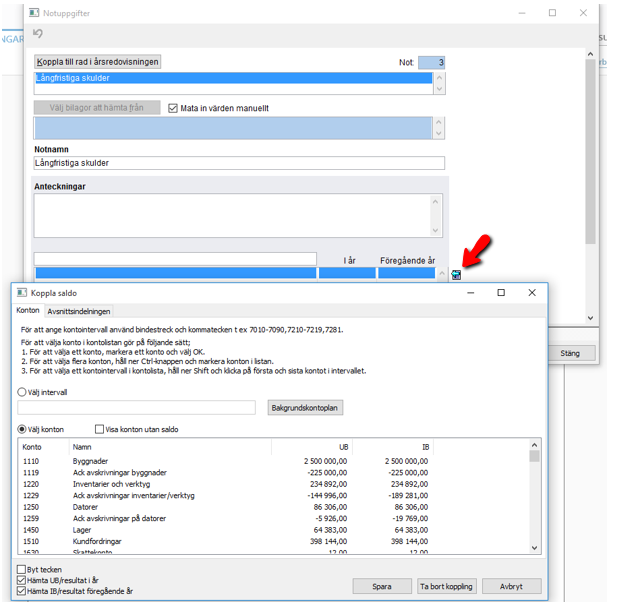This screenshot has height=609, width=618.
Task: Click scroll up arrow of accounts list
Action: (534, 445)
